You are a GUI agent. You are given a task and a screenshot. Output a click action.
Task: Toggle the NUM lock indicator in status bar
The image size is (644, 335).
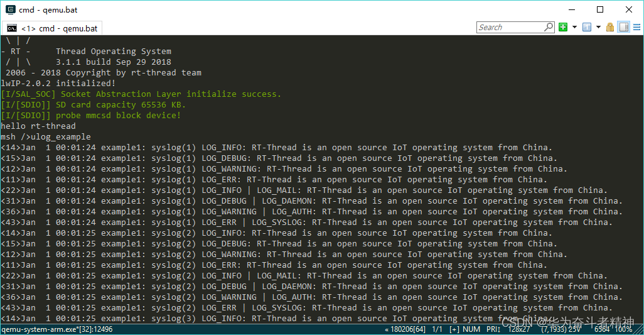coord(471,329)
